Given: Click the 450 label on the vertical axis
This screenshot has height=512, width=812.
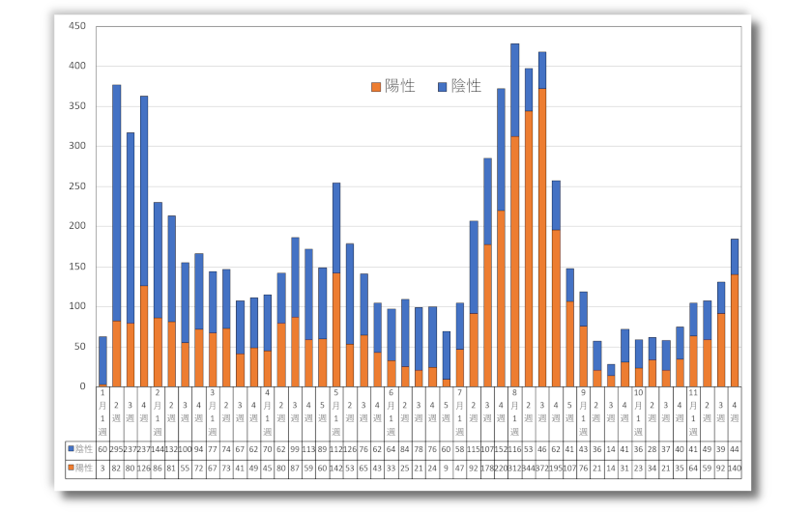Looking at the screenshot, I should tap(77, 26).
